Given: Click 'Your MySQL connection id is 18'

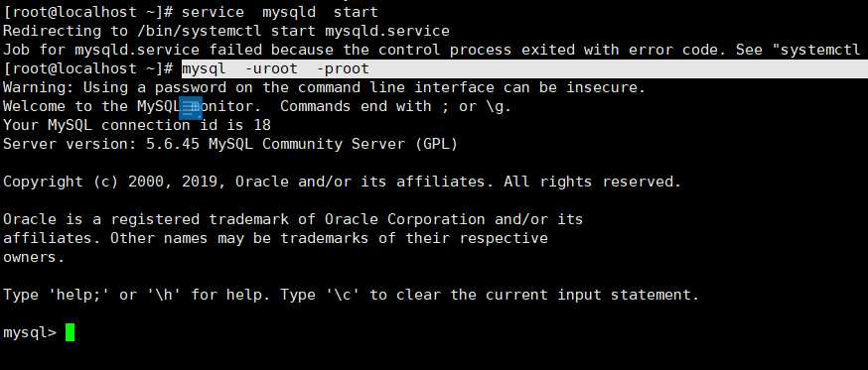Looking at the screenshot, I should tap(137, 126).
